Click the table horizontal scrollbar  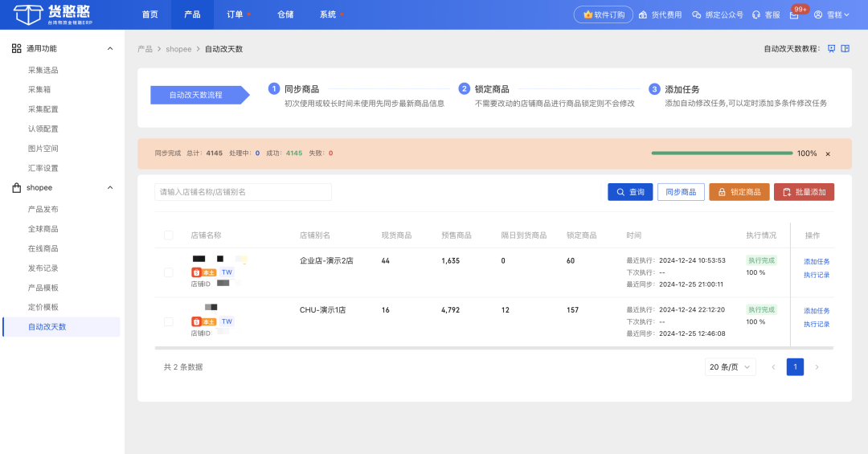coord(493,348)
